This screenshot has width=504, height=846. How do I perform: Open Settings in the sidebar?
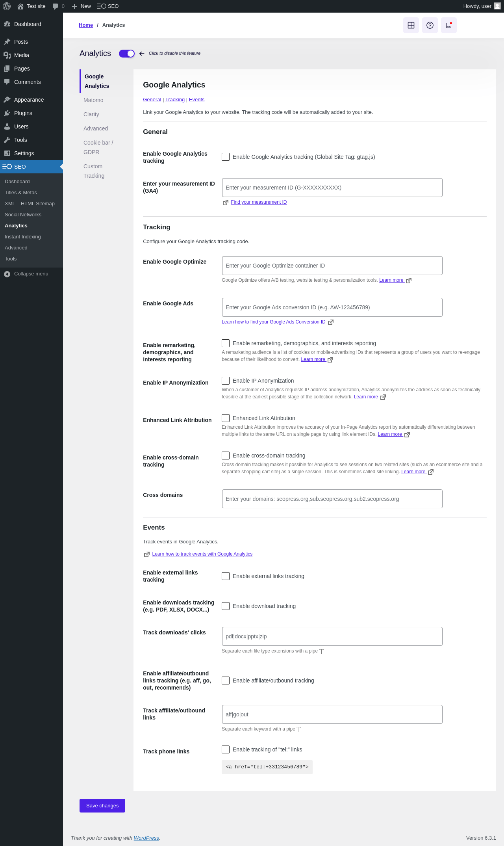[31, 153]
